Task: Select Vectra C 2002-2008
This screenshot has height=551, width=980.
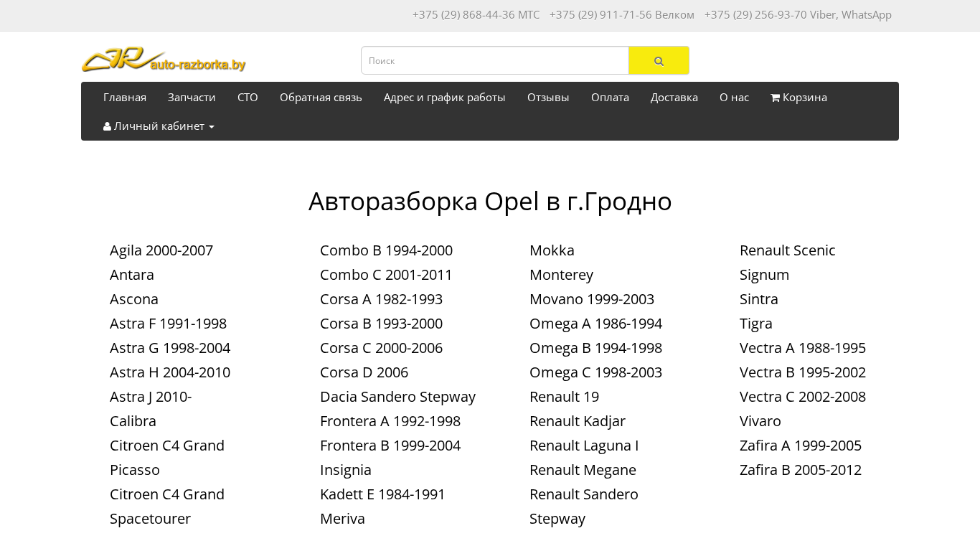Action: pos(803,397)
